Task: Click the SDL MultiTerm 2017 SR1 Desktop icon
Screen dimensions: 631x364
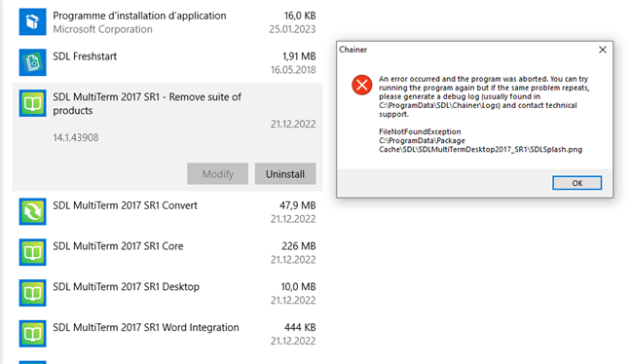Action: [x=32, y=293]
